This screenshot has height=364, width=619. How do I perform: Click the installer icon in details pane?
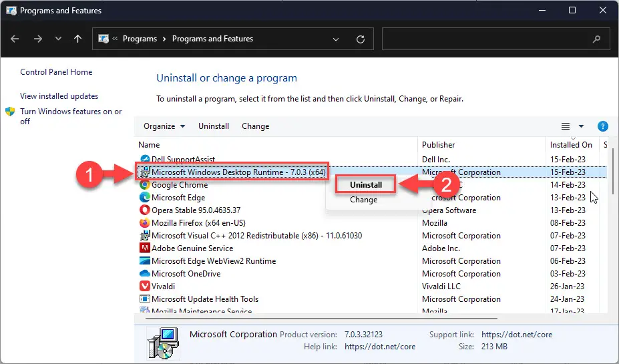click(x=163, y=343)
